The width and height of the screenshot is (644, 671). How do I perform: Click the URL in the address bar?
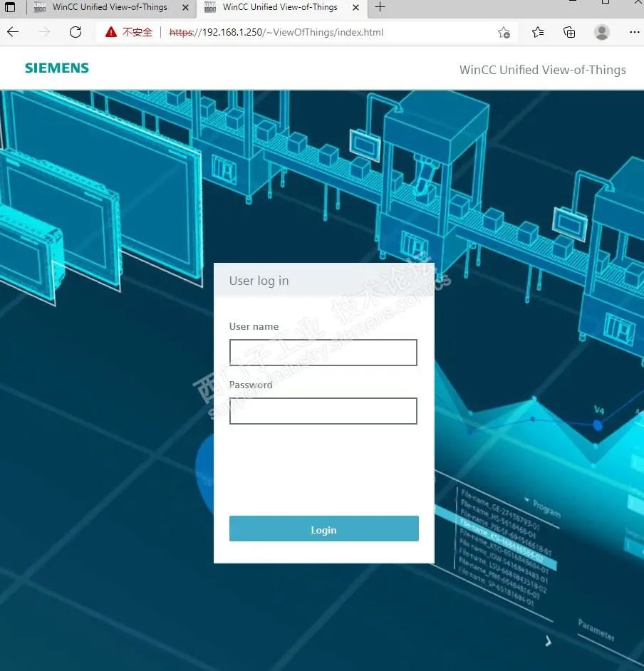[x=276, y=32]
